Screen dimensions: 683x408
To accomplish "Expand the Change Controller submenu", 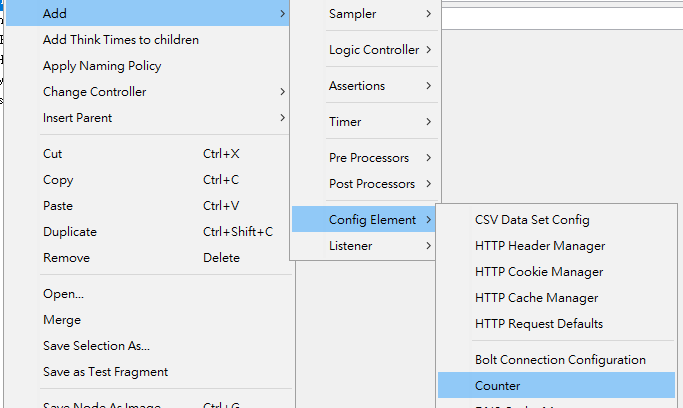I will click(95, 92).
